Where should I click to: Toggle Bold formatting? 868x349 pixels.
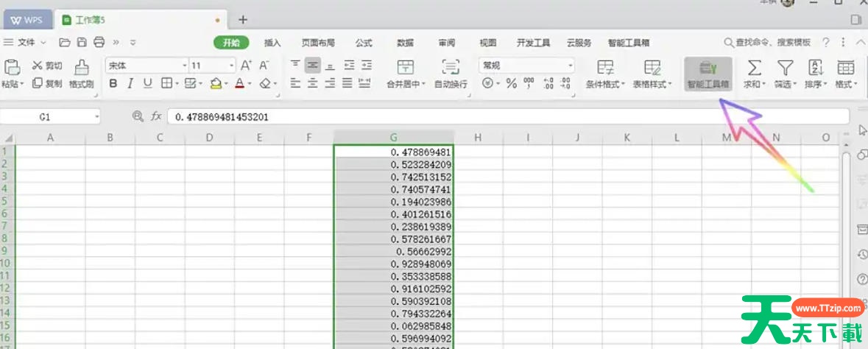tap(113, 83)
